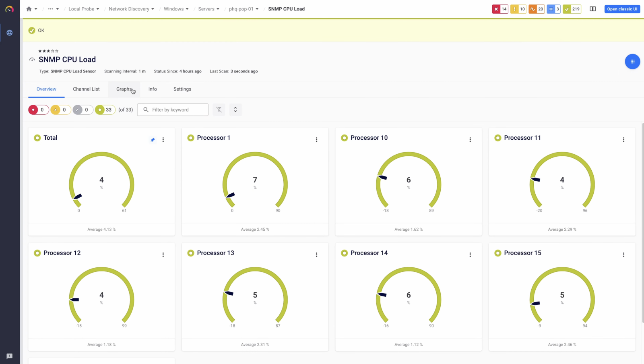This screenshot has height=364, width=644.
Task: Click the PRTG logo icon
Action: (9, 9)
